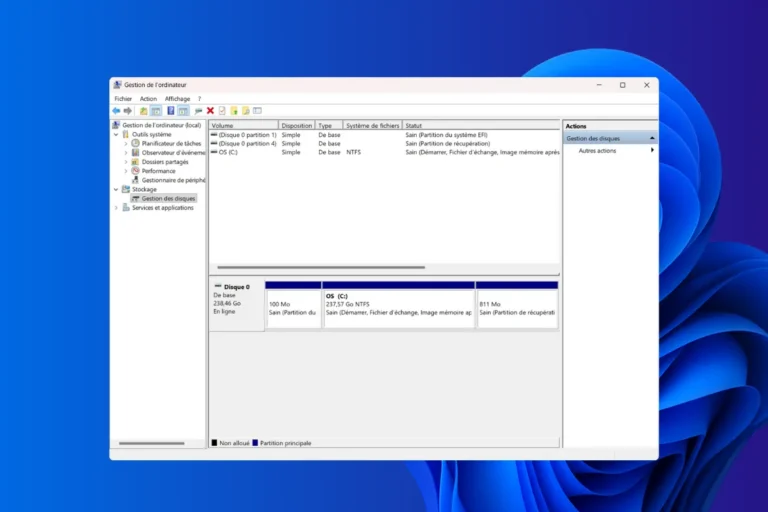This screenshot has width=768, height=512.
Task: Select the 811 Mo recovery partition block
Action: 517,305
